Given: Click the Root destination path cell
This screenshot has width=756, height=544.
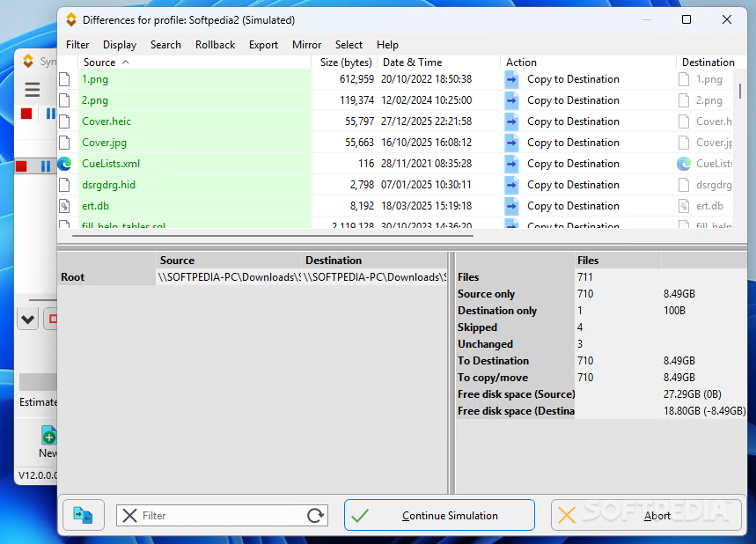Looking at the screenshot, I should (x=375, y=277).
